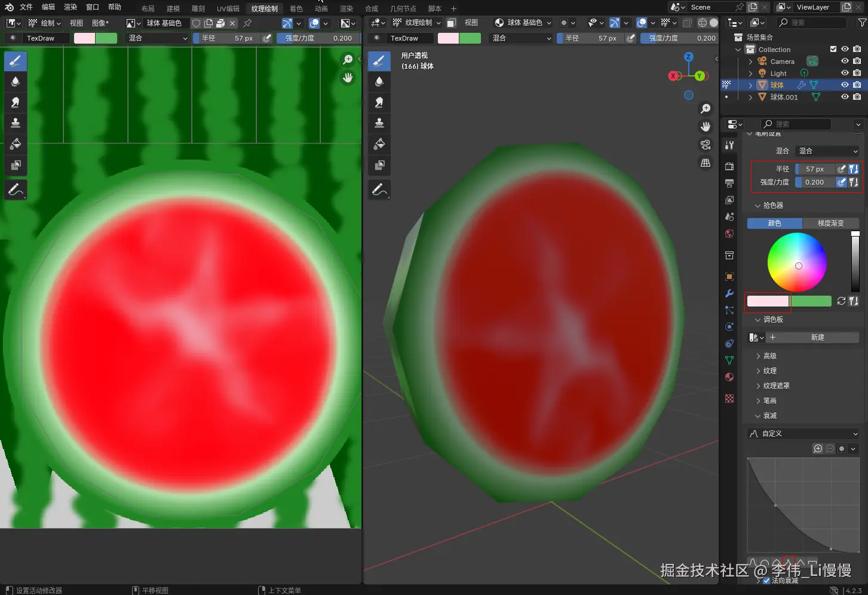Open the 文件 menu

(x=26, y=7)
